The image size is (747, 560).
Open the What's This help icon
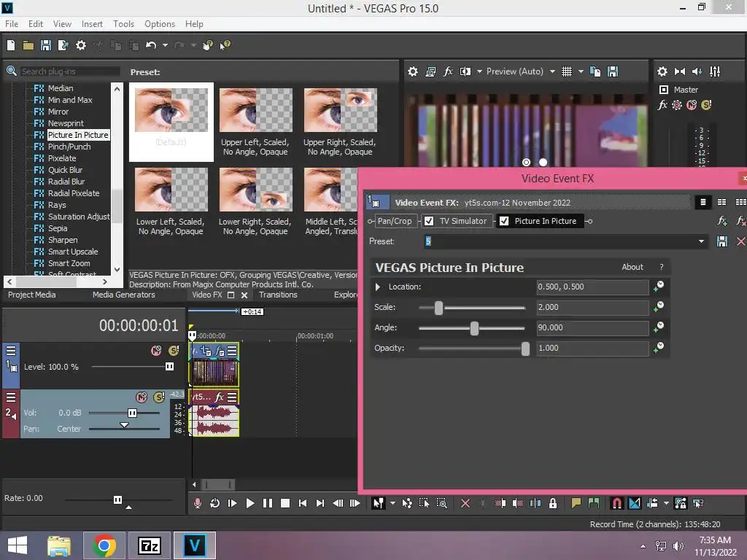coord(225,45)
